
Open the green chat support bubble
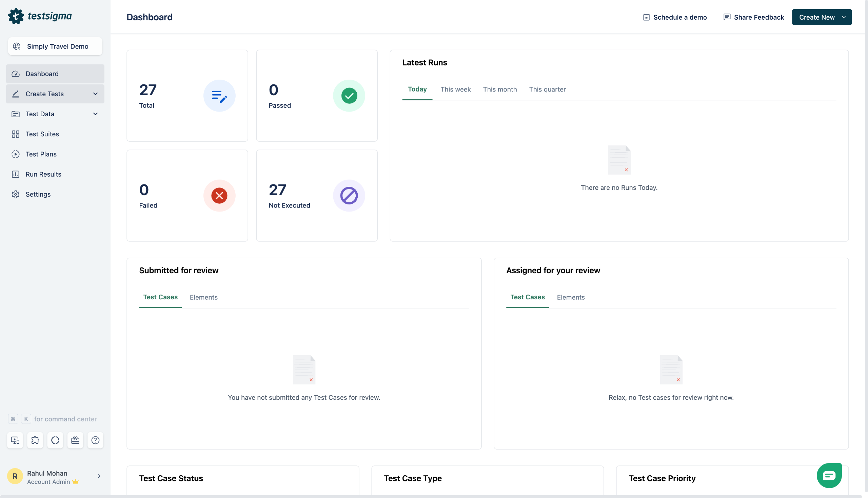(x=829, y=475)
